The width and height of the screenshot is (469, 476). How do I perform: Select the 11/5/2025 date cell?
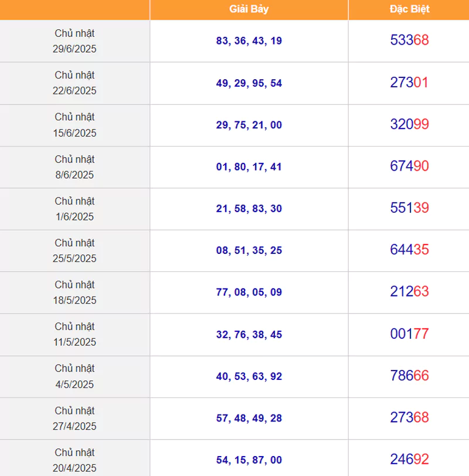coord(74,334)
